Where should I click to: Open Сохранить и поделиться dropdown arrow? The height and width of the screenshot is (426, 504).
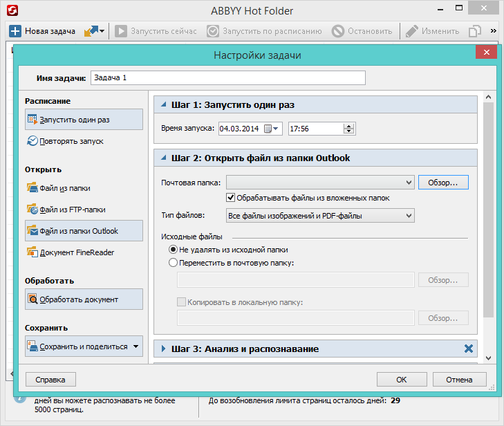click(136, 346)
